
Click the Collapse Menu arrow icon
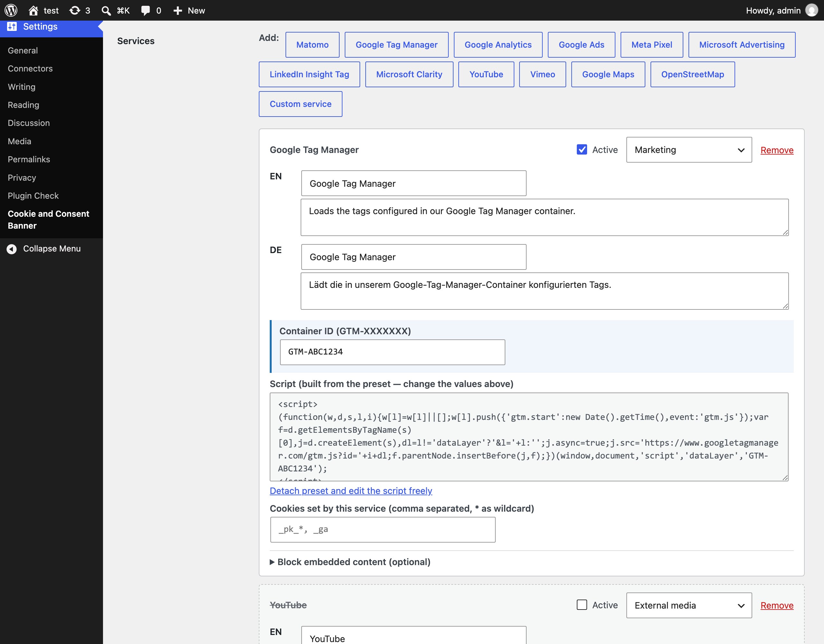click(12, 249)
